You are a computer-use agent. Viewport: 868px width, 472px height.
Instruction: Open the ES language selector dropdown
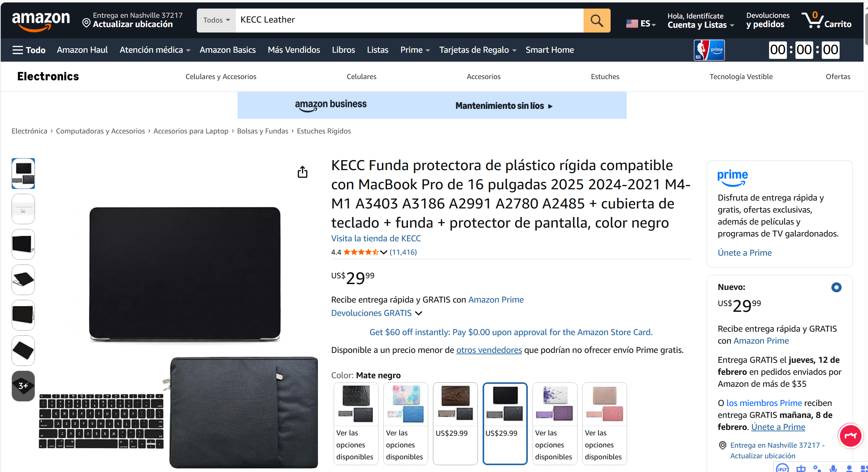coord(641,24)
